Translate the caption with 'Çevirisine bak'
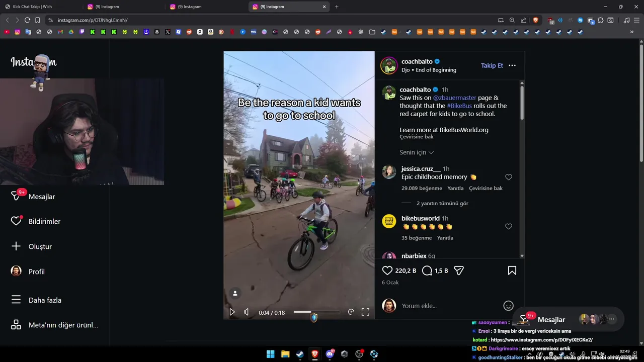 click(x=417, y=137)
